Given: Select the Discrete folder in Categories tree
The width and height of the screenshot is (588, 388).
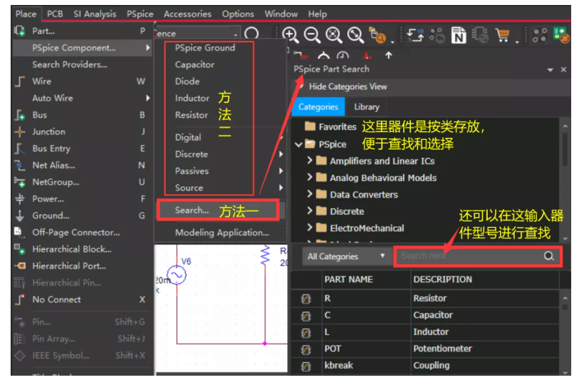Looking at the screenshot, I should coord(340,212).
